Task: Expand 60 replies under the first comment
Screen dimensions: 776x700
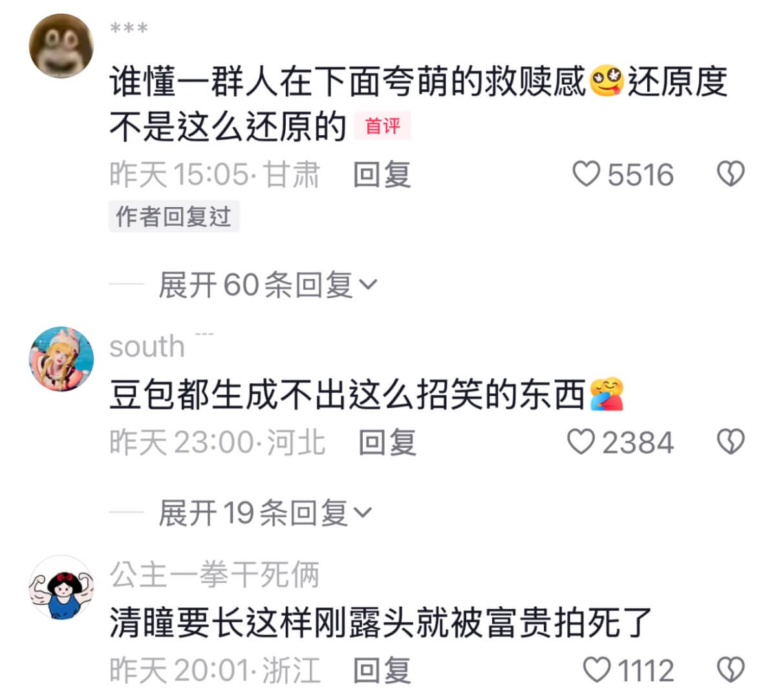Action: pos(268,285)
